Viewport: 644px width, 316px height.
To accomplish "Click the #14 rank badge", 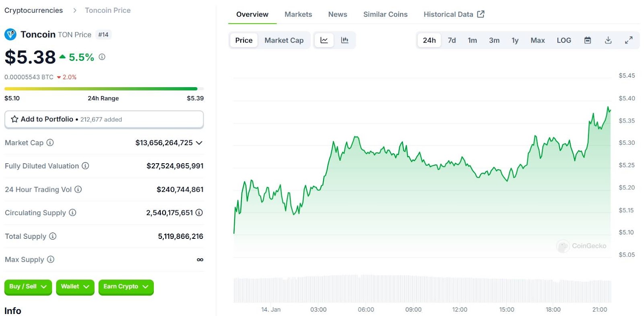I will tap(103, 35).
